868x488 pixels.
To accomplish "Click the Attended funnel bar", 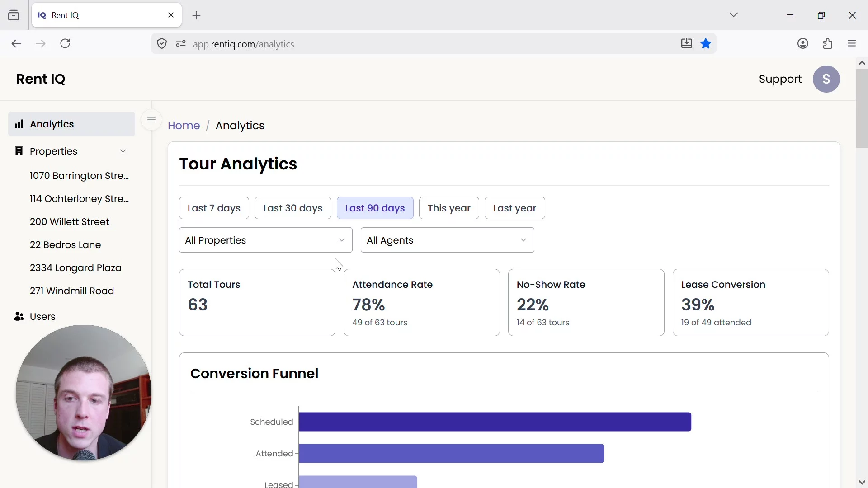I will (452, 454).
